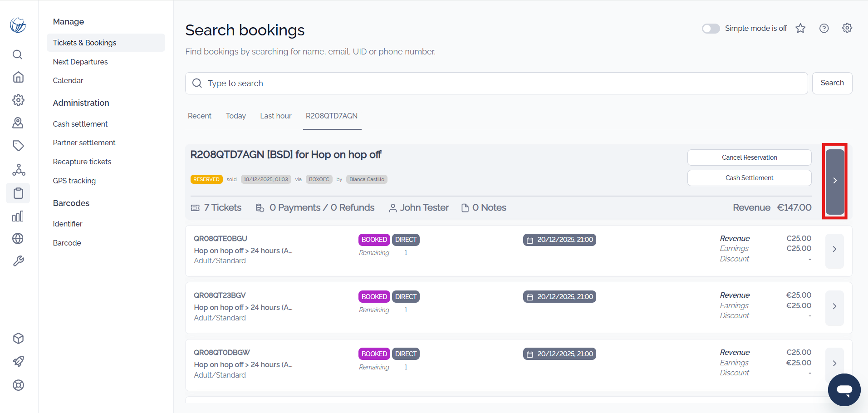
Task: Go to the home icon in sidebar
Action: (18, 77)
